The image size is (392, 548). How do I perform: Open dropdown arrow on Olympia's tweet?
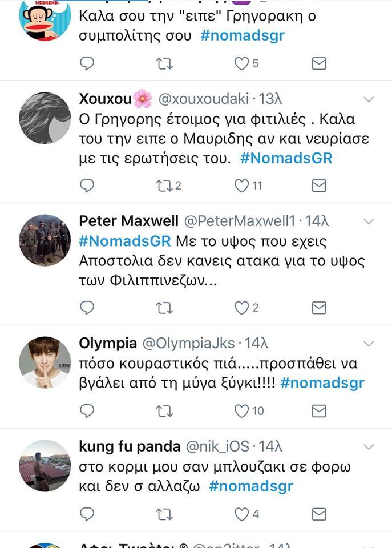[369, 344]
